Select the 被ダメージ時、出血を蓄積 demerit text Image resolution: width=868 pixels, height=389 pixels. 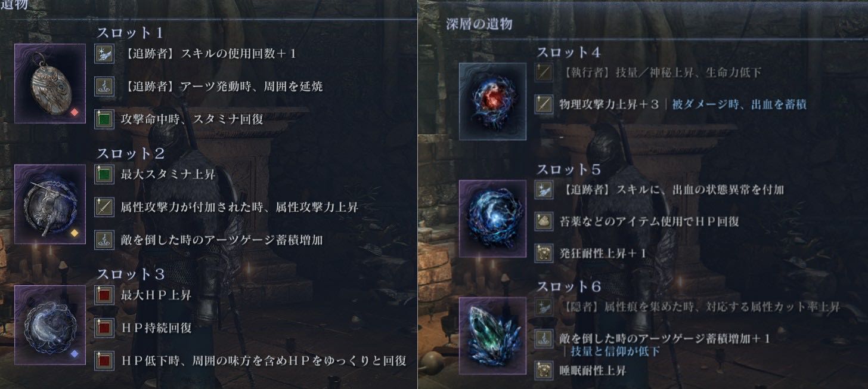(739, 104)
